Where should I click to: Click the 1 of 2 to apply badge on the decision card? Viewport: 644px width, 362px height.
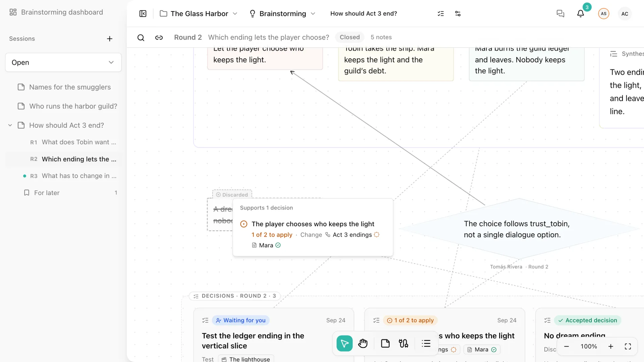coord(410,321)
